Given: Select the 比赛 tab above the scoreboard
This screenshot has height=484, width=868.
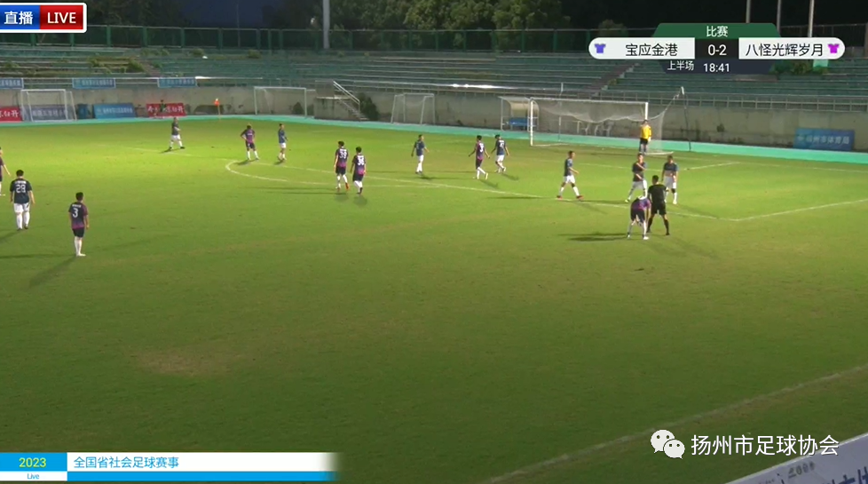Looking at the screenshot, I should (x=716, y=31).
